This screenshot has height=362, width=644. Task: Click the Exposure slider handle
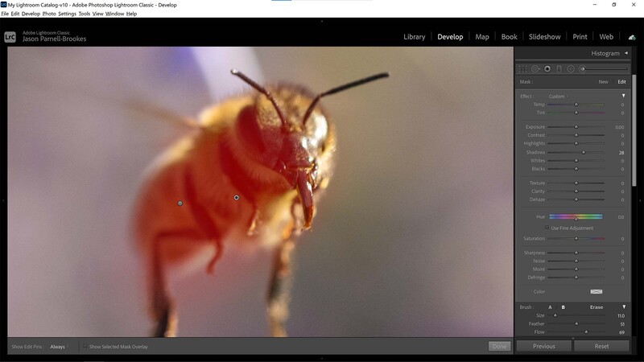pyautogui.click(x=576, y=127)
